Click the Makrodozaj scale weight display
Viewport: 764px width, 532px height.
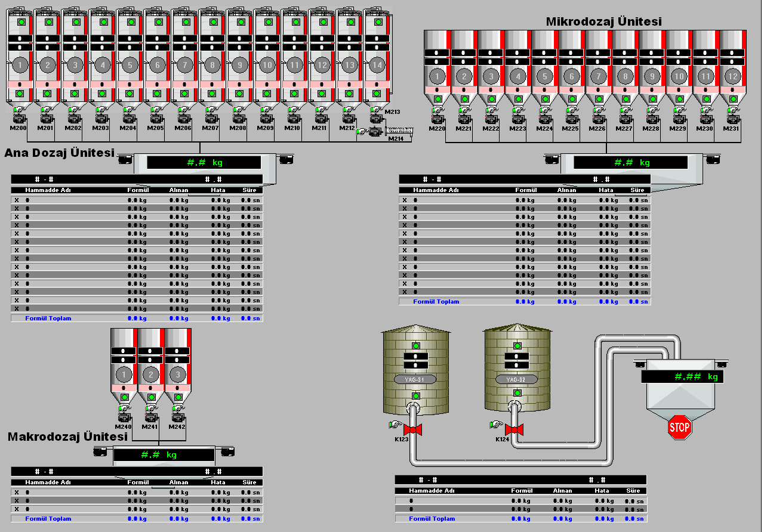pos(164,455)
